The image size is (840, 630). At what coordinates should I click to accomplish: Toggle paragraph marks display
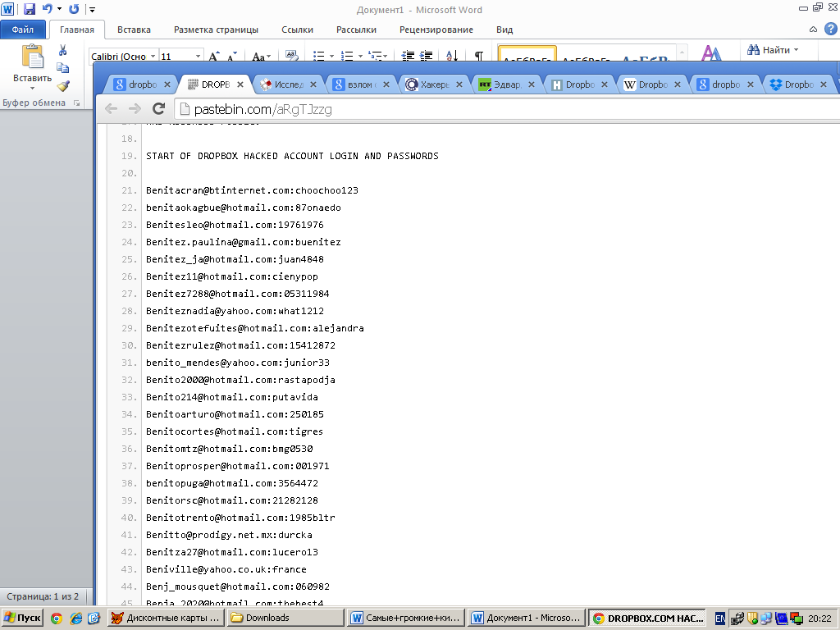pos(478,56)
